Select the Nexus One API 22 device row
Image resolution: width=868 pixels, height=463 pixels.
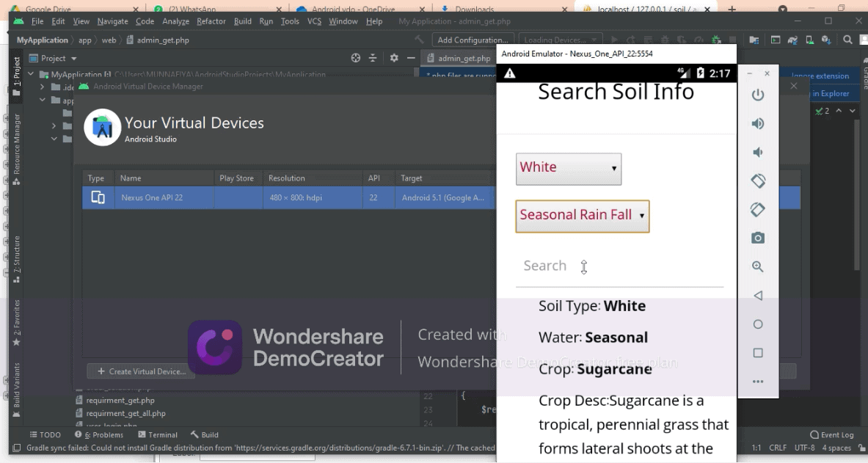pyautogui.click(x=286, y=198)
